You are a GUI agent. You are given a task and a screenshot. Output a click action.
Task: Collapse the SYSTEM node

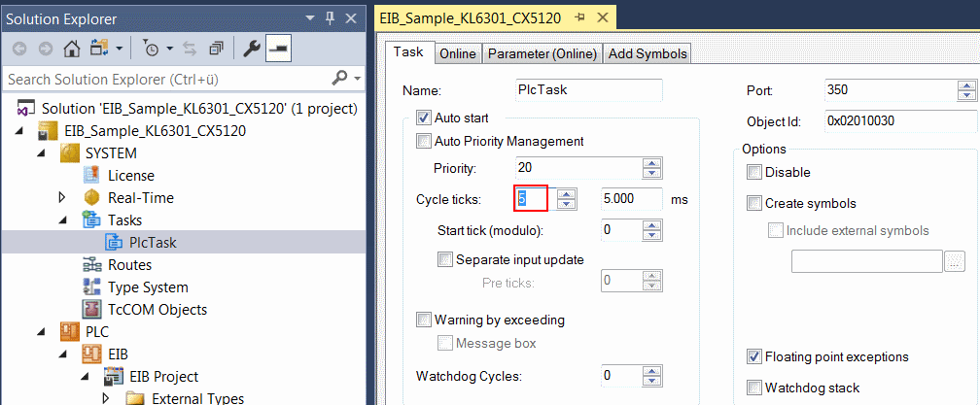[x=40, y=153]
